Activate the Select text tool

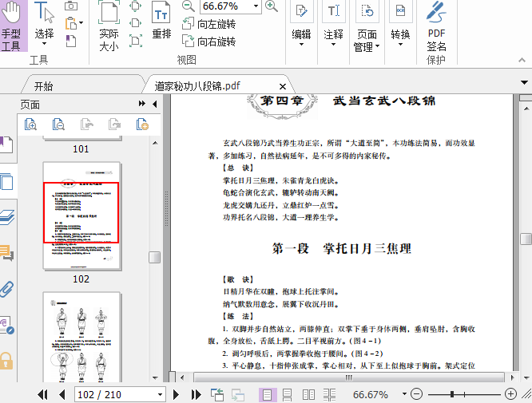[x=44, y=24]
